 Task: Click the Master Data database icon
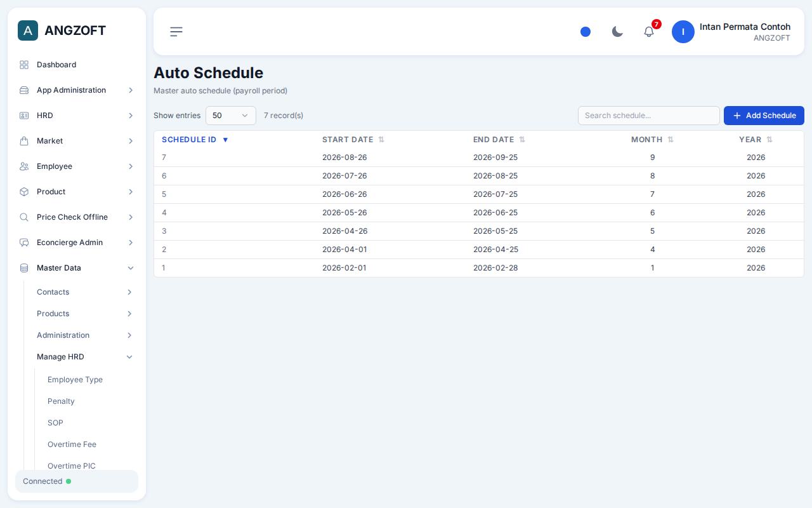point(24,268)
